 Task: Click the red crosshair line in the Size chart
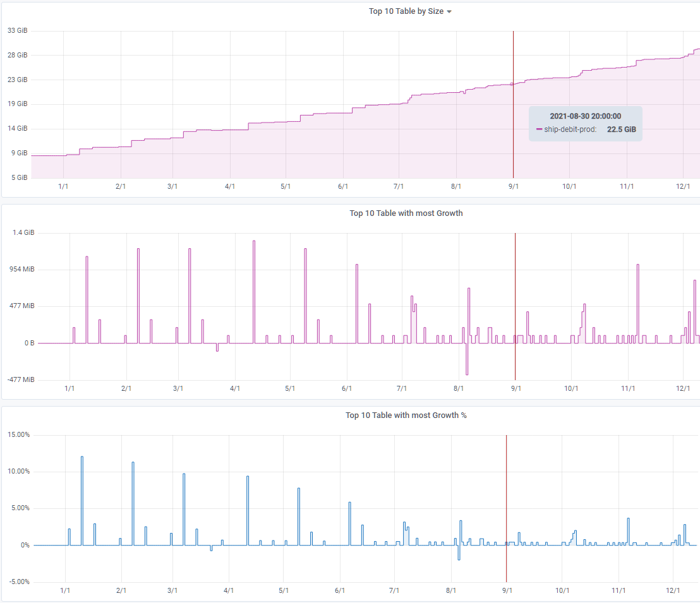[x=514, y=105]
